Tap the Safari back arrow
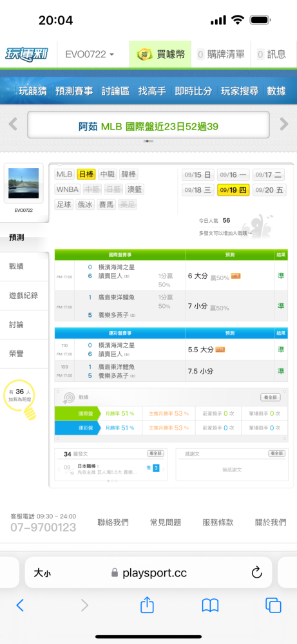This screenshot has width=297, height=644. point(20,605)
